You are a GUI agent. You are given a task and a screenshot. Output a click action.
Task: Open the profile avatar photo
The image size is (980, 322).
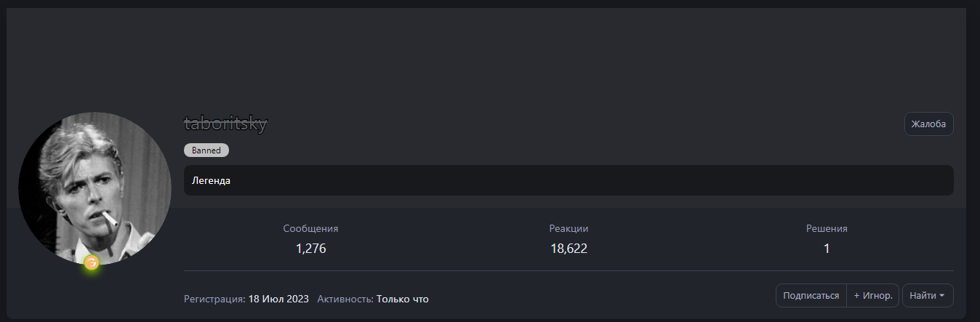(x=95, y=188)
